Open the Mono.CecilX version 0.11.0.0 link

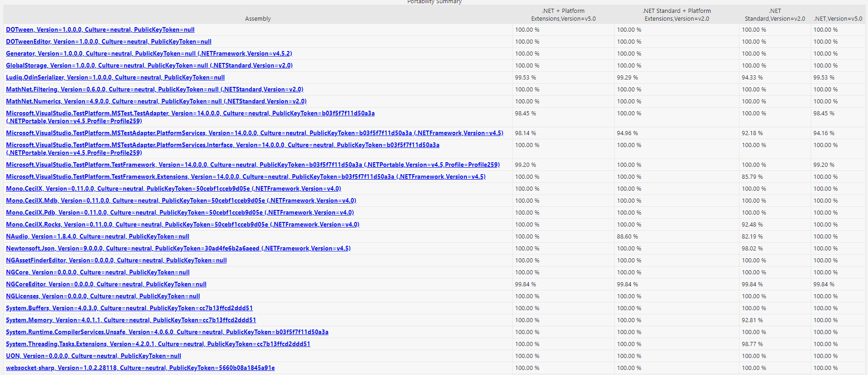tap(174, 189)
